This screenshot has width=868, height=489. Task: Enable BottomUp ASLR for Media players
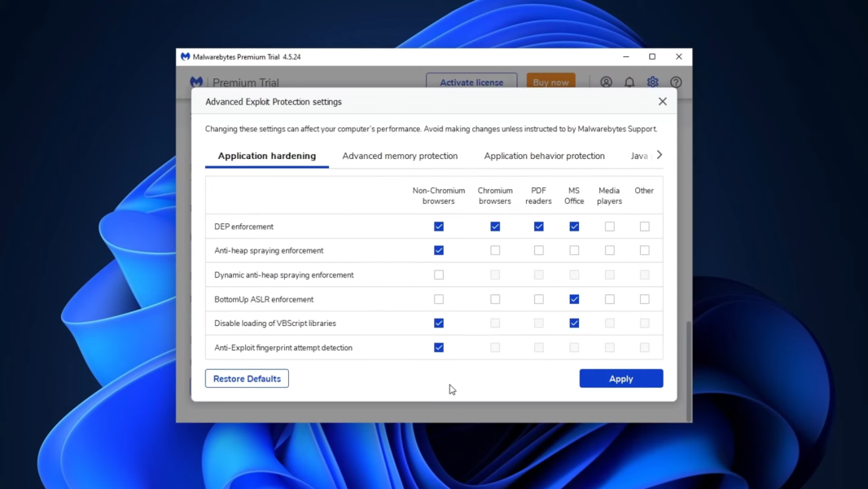[610, 299]
